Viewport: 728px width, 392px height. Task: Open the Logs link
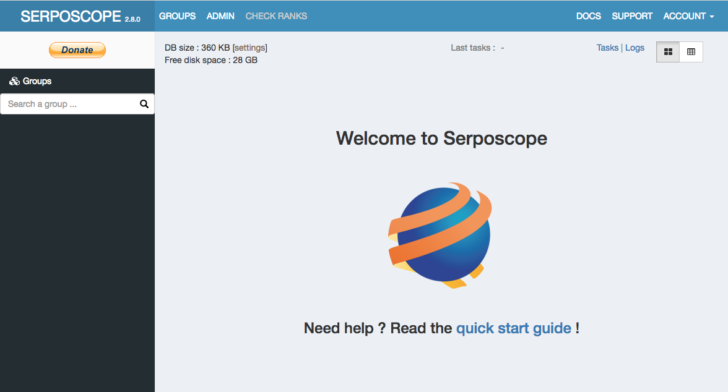635,48
